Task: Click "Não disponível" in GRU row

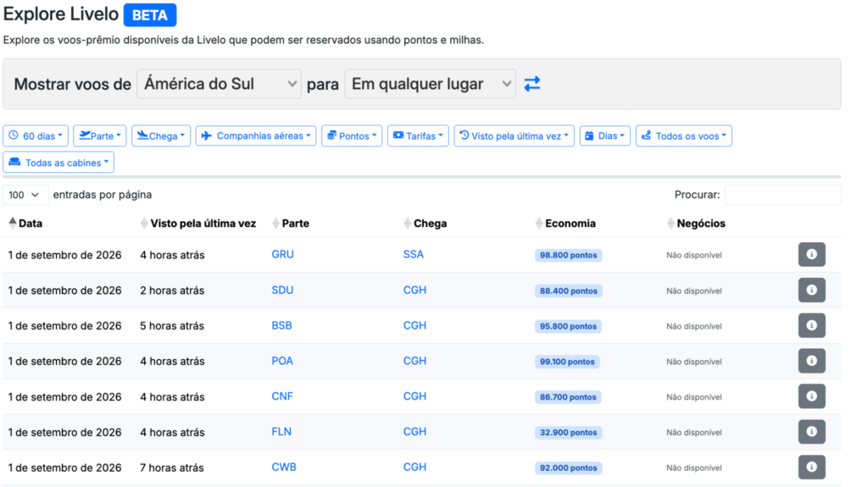Action: point(694,255)
